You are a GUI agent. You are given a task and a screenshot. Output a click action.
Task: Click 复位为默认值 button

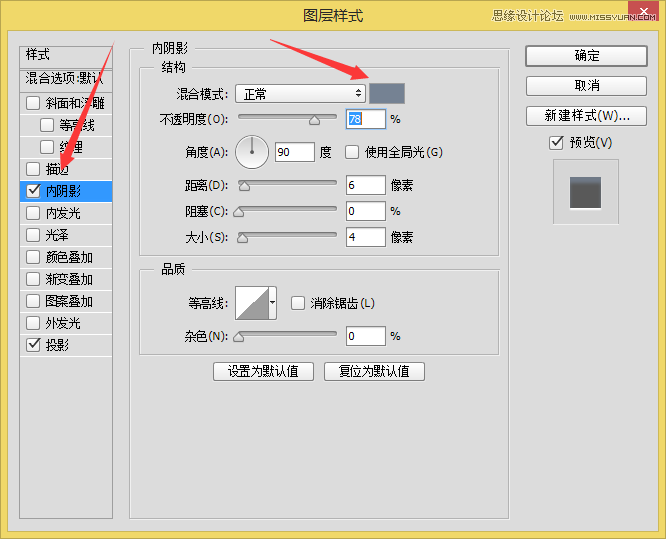coord(374,372)
